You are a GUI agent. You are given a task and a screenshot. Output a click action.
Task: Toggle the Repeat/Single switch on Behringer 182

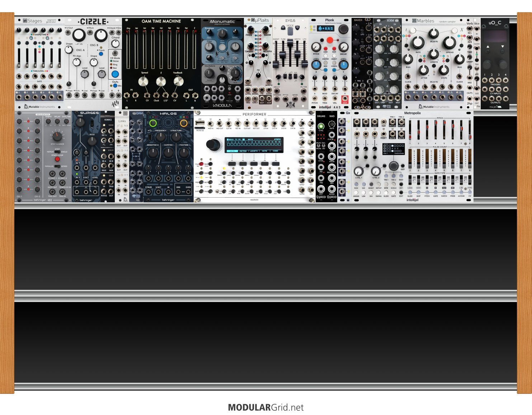point(57,152)
